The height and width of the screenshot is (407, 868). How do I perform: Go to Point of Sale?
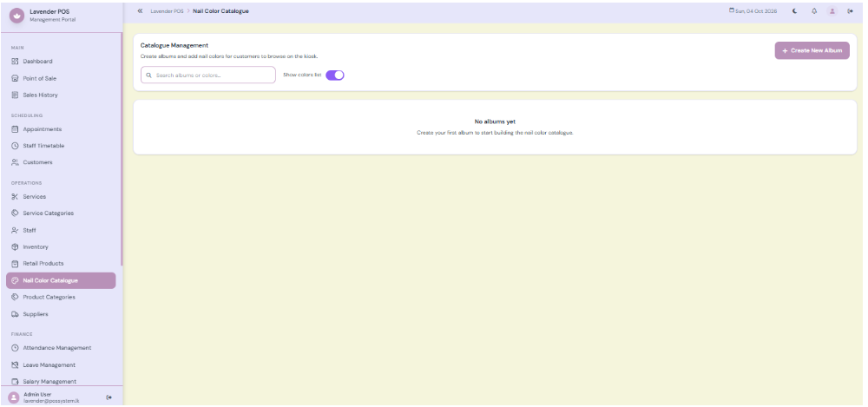(x=61, y=79)
